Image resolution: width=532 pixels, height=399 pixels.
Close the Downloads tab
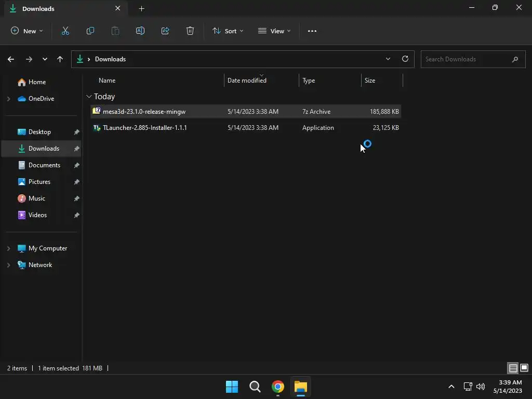click(x=118, y=8)
